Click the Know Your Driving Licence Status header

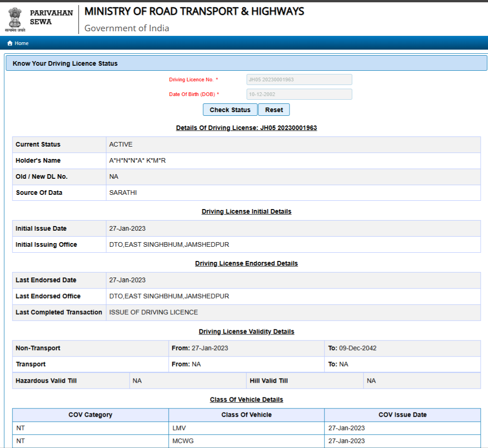(x=65, y=63)
